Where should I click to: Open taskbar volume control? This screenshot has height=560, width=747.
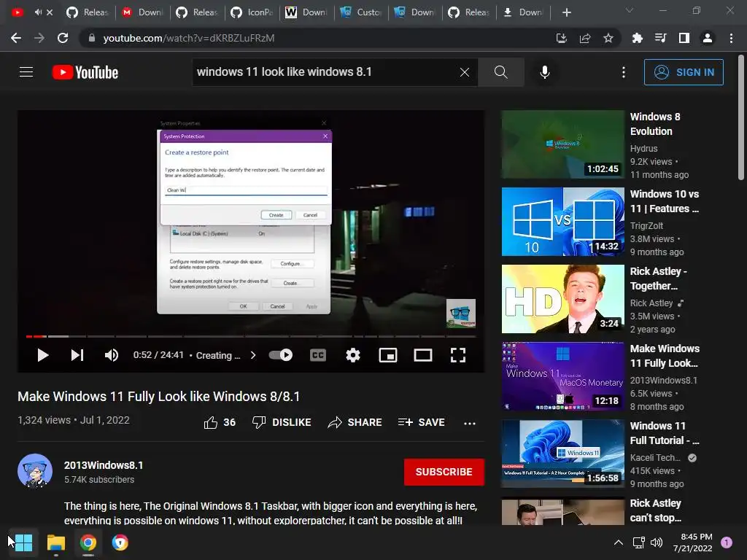click(657, 542)
